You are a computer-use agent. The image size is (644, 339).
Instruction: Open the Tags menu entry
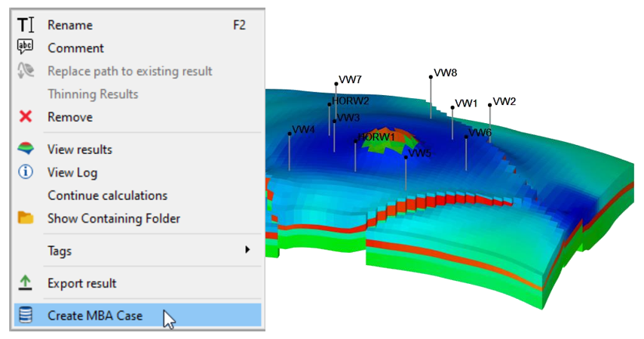tap(137, 251)
